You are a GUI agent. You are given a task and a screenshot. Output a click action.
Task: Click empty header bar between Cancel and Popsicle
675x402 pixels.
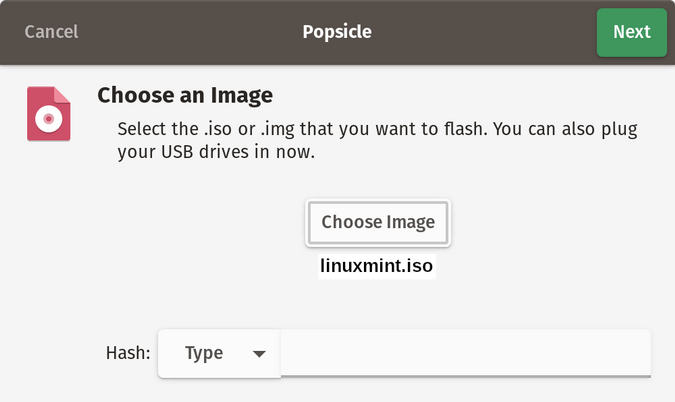(x=190, y=32)
